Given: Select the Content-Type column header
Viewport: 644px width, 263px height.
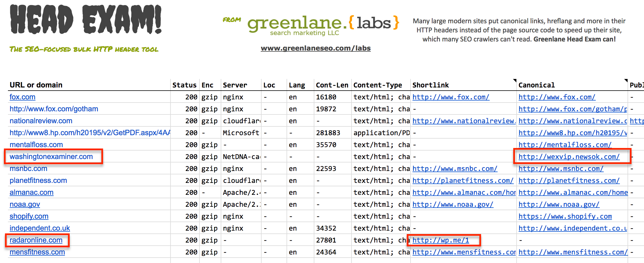Looking at the screenshot, I should [x=378, y=85].
